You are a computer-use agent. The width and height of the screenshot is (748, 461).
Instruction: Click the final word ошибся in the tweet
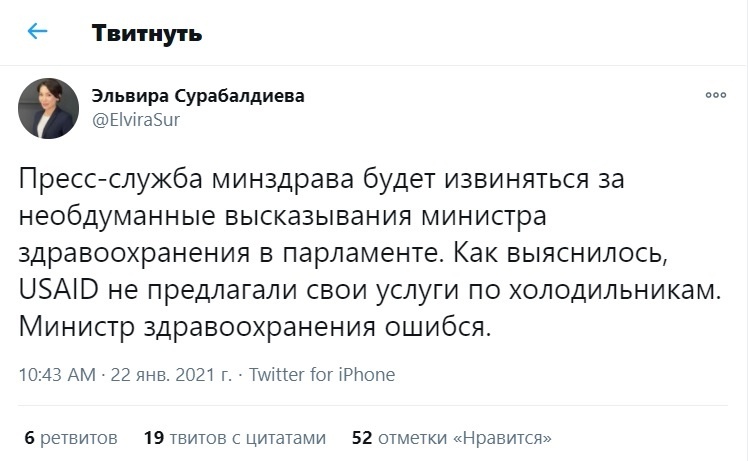tap(435, 327)
